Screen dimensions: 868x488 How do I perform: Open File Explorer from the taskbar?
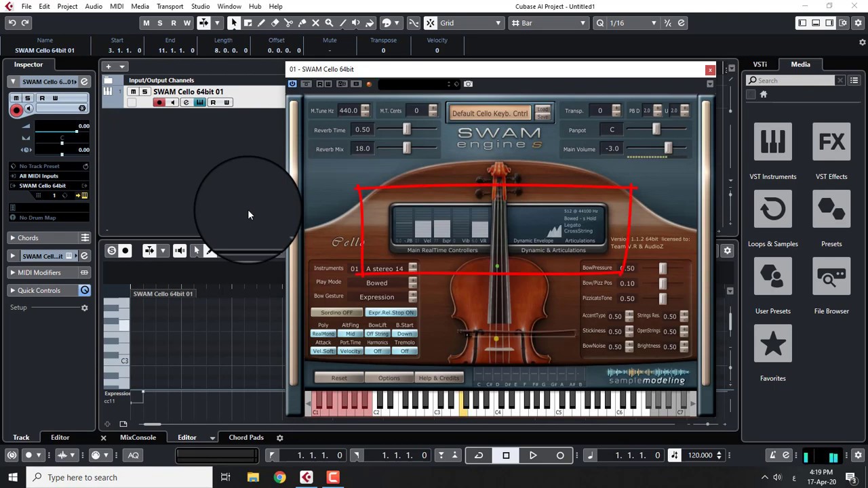253,477
